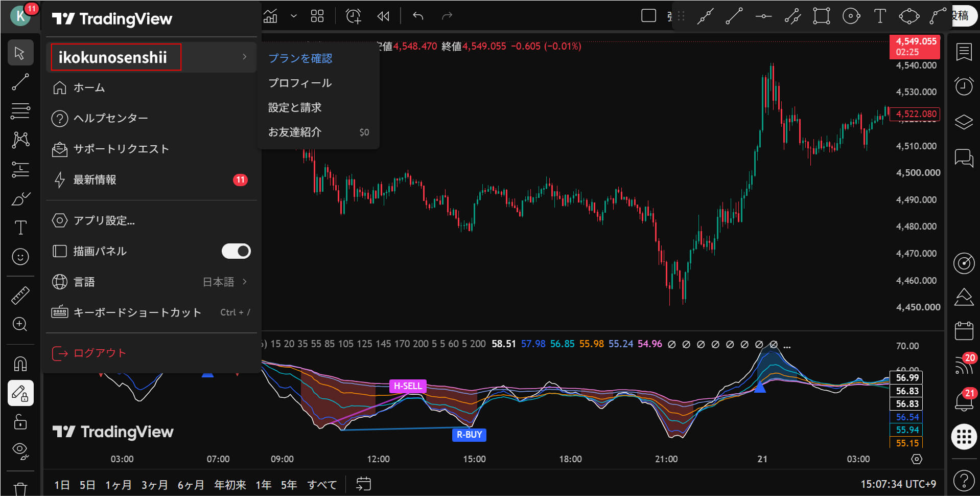The image size is (980, 496).
Task: Open the alerts clock icon
Action: click(964, 86)
